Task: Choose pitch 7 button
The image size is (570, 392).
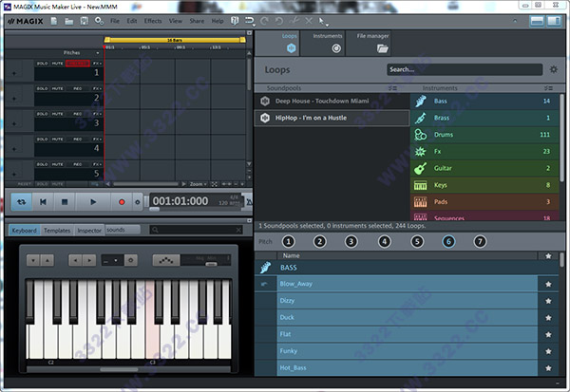Action: pyautogui.click(x=480, y=242)
